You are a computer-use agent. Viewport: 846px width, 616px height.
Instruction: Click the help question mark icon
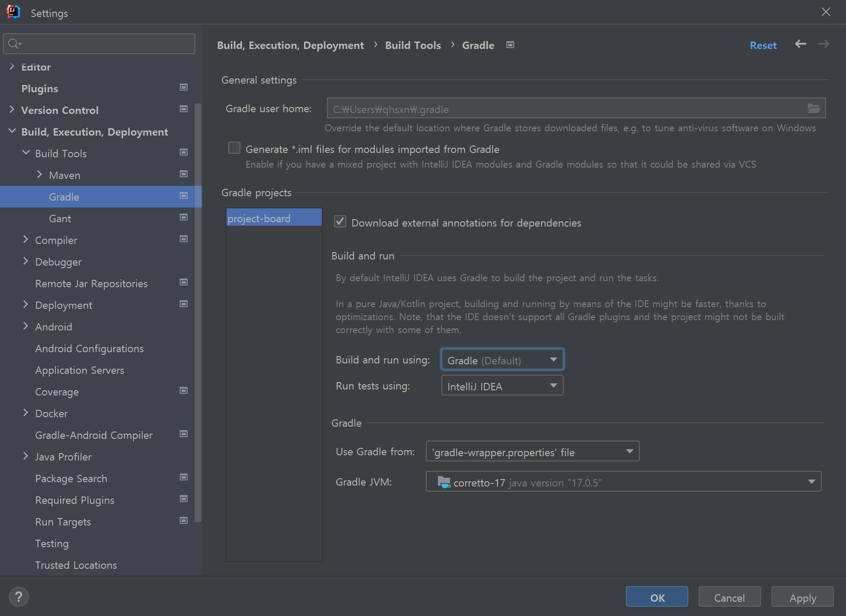(x=19, y=597)
